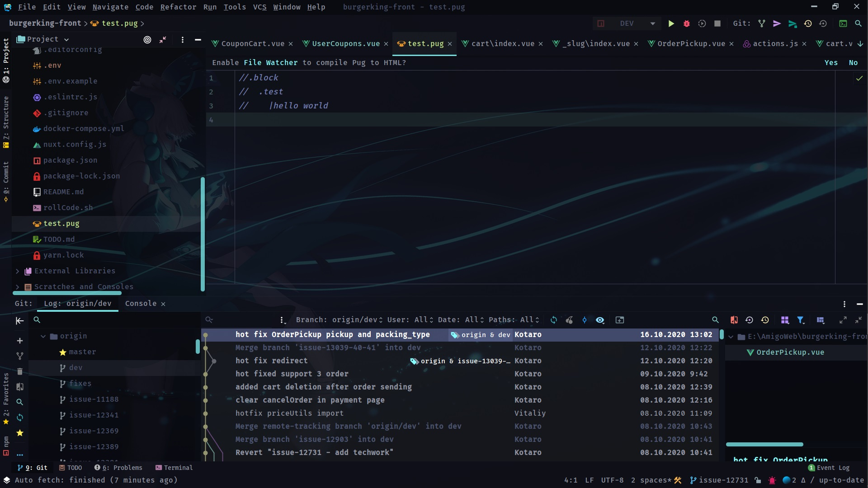Start debugging with the bug icon

click(687, 23)
